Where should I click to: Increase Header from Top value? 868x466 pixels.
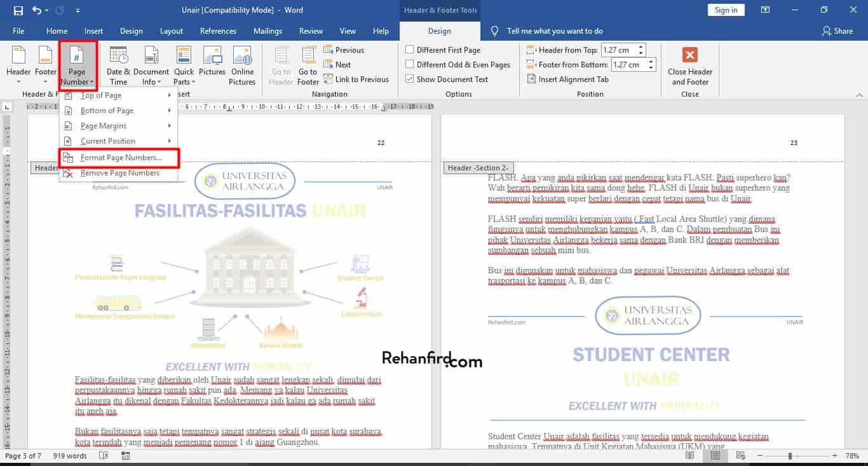(x=641, y=47)
